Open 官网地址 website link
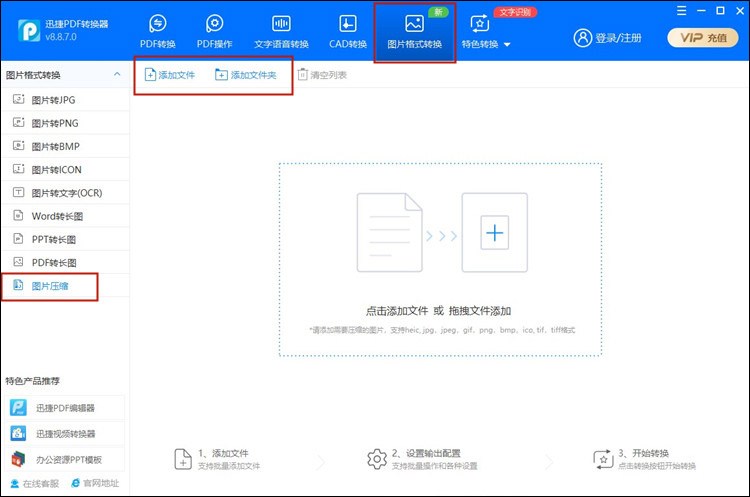750x497 pixels. click(x=95, y=483)
